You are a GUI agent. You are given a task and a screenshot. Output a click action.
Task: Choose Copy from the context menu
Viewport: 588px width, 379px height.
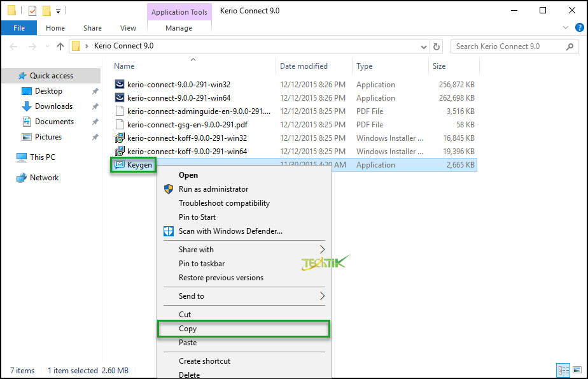pos(244,329)
